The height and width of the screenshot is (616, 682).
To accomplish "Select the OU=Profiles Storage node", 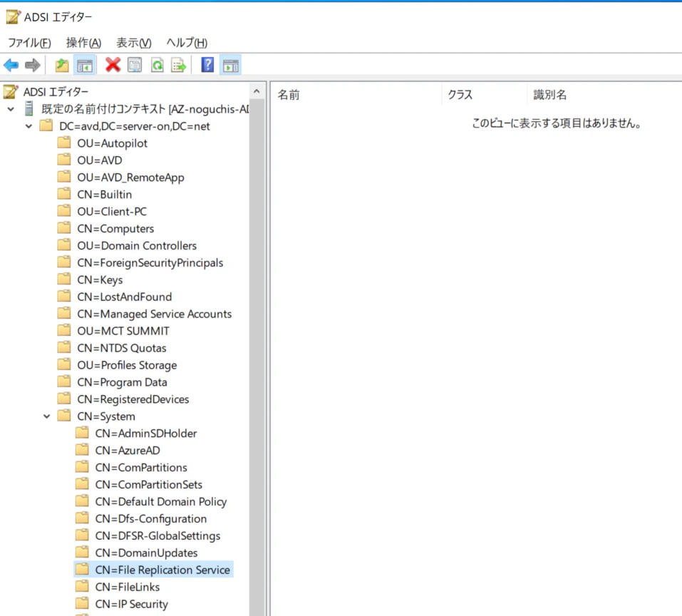I will point(127,365).
